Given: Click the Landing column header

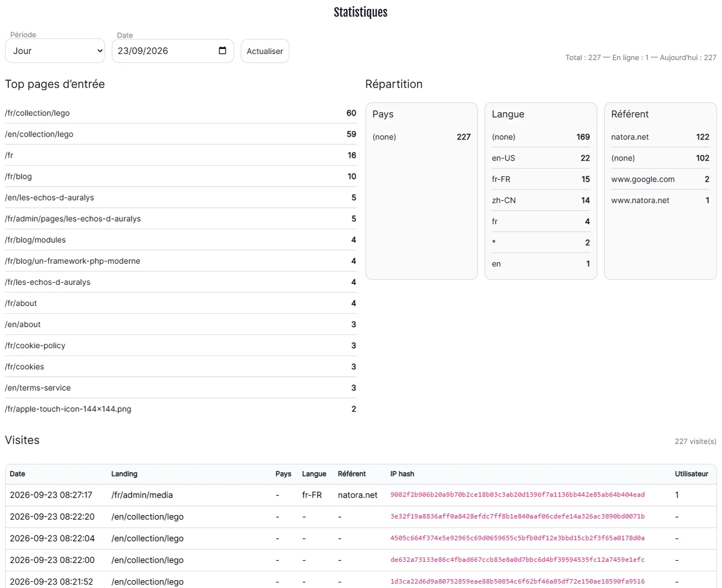Looking at the screenshot, I should [124, 474].
